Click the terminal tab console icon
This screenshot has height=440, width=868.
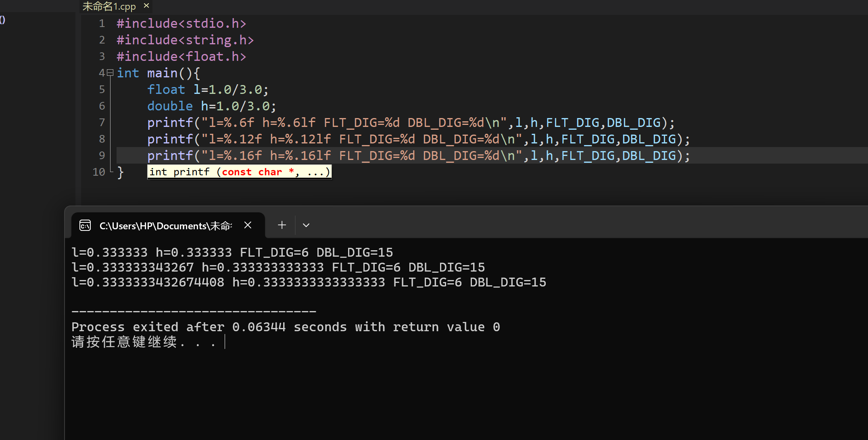click(85, 225)
